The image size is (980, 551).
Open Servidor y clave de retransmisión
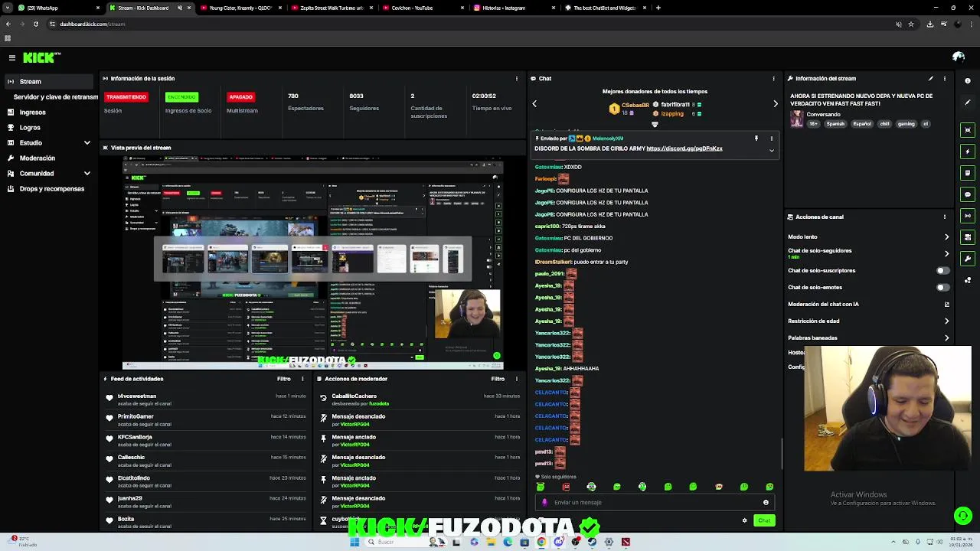click(55, 97)
